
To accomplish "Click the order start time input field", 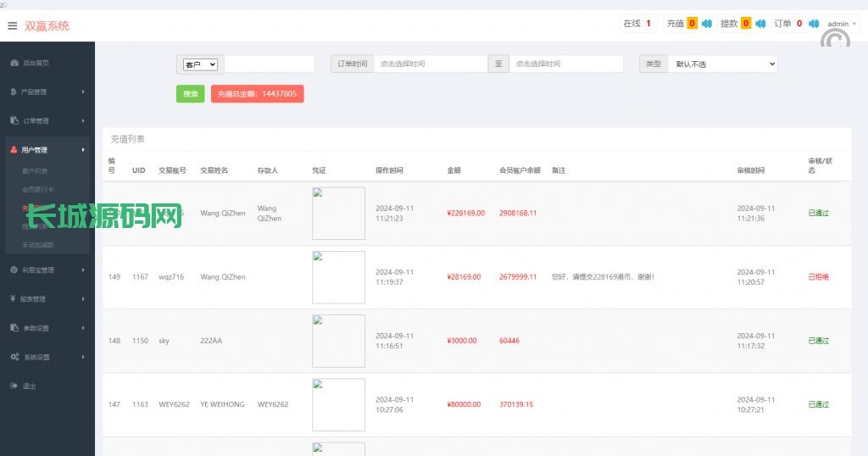I will pyautogui.click(x=431, y=64).
